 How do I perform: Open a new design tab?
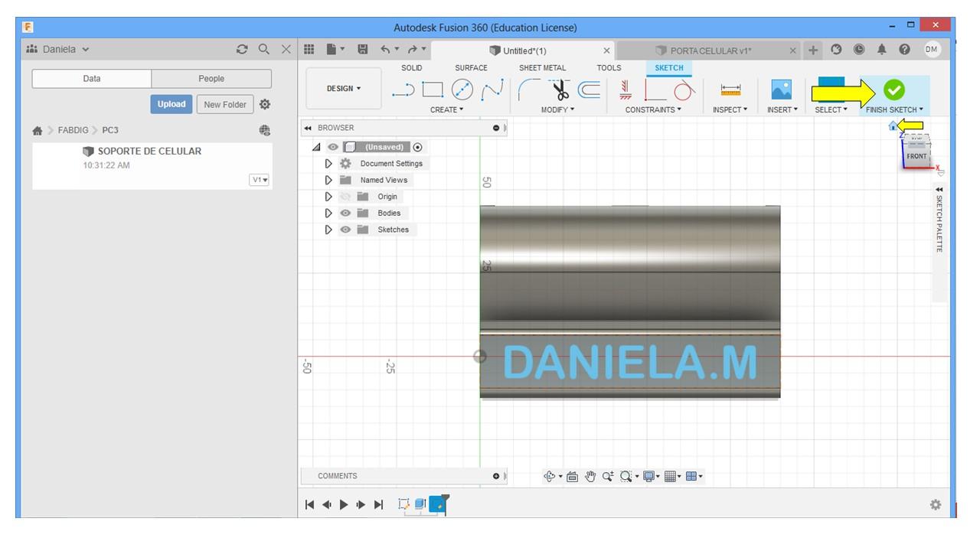(813, 50)
